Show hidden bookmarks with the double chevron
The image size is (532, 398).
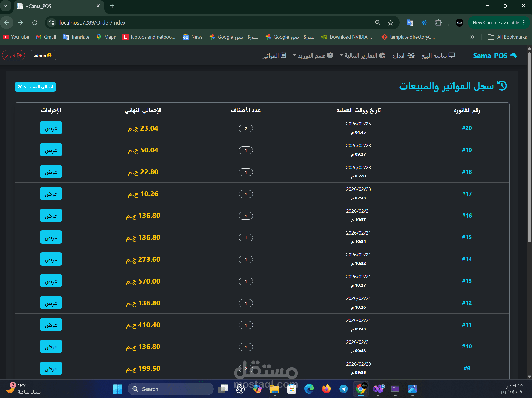coord(472,37)
